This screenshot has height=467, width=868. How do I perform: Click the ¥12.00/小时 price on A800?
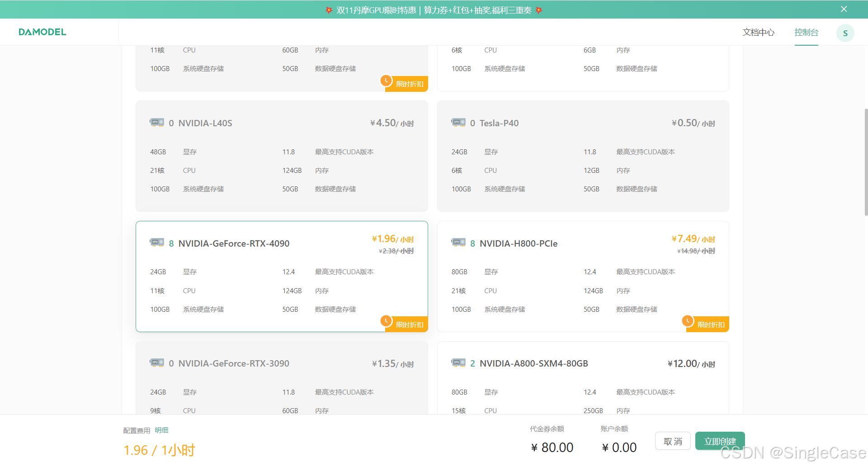point(691,364)
